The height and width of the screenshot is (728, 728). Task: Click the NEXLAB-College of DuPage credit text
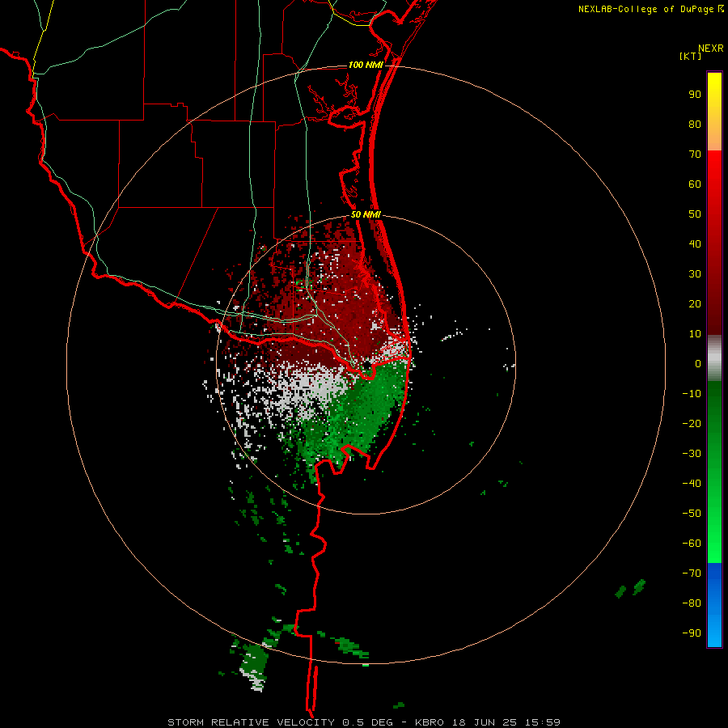pyautogui.click(x=651, y=9)
